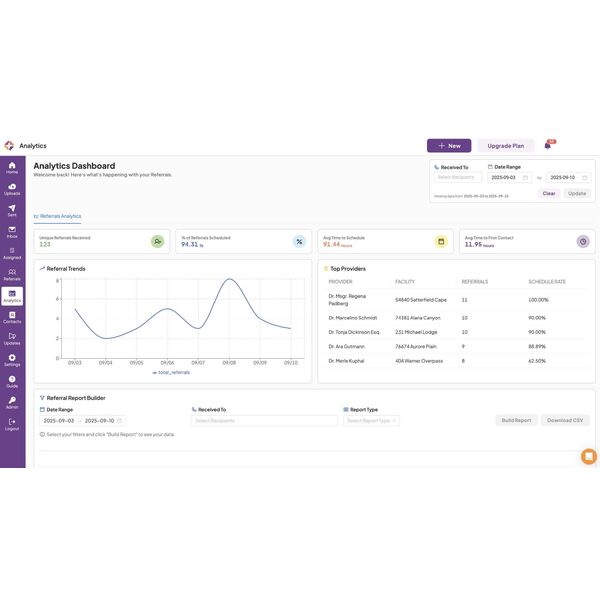Open the orange chat widget

[x=589, y=457]
